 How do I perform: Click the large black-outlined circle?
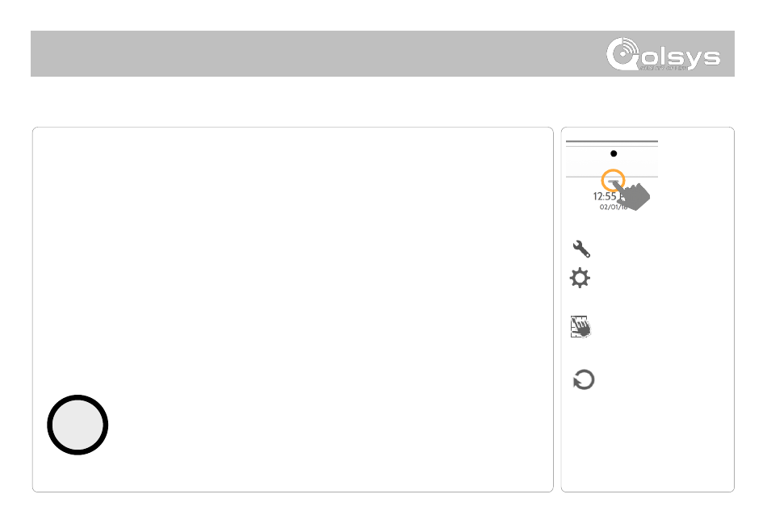(78, 425)
